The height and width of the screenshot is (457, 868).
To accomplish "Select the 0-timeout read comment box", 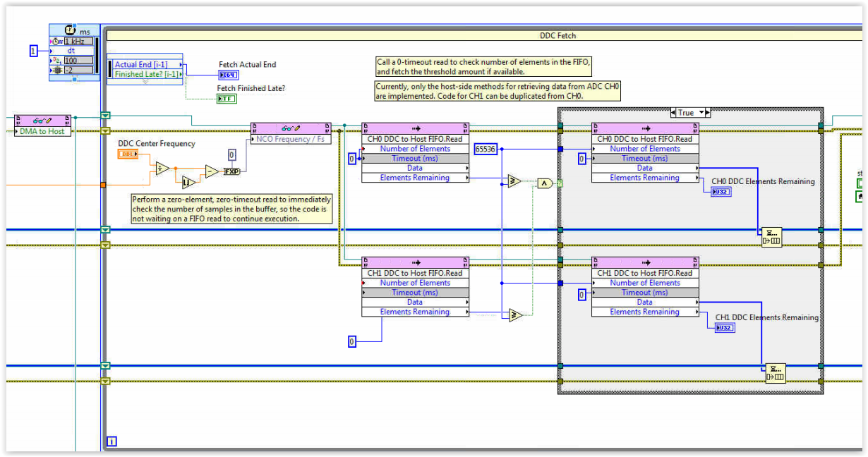I will 484,66.
